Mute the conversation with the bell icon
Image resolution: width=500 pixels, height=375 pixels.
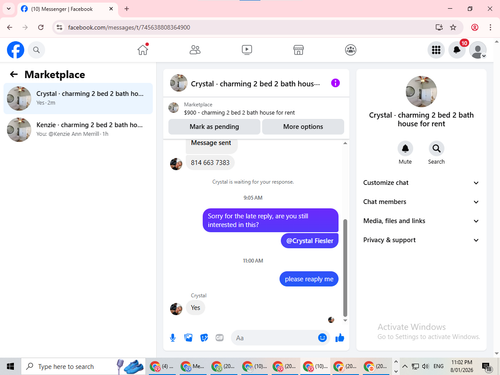tap(405, 149)
